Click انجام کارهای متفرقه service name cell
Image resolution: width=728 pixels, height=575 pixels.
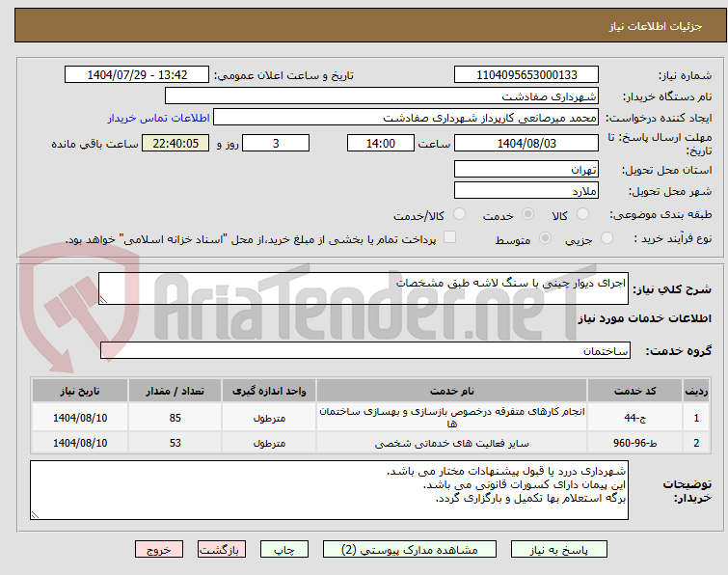452,418
